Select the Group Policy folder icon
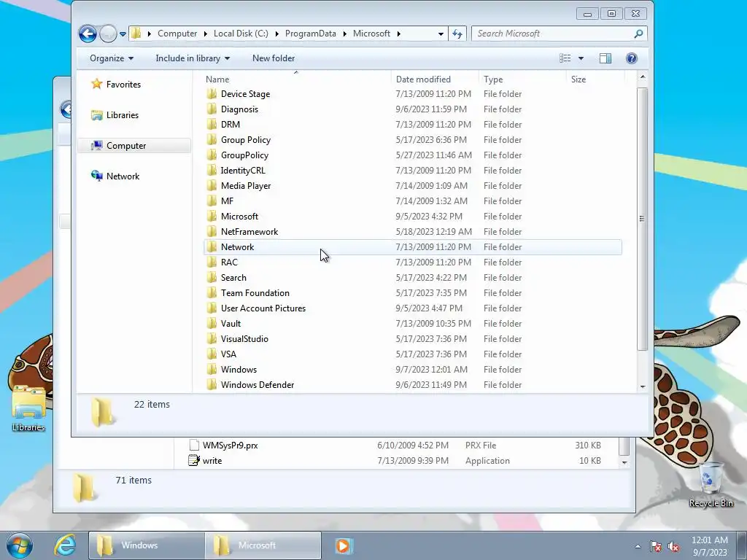 pyautogui.click(x=212, y=139)
